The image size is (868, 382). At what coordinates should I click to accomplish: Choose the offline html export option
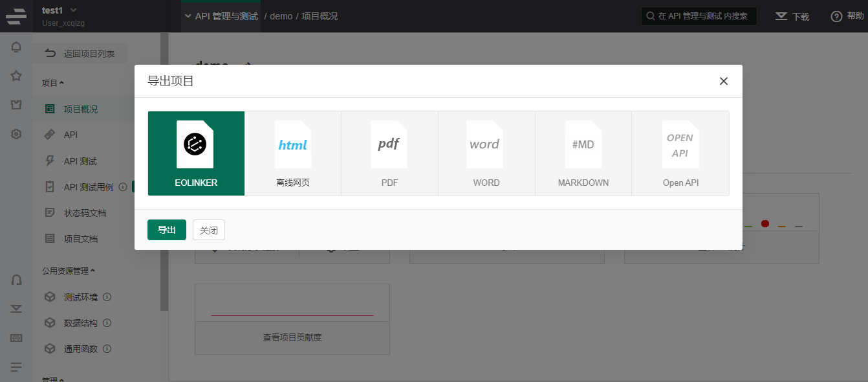pos(292,153)
